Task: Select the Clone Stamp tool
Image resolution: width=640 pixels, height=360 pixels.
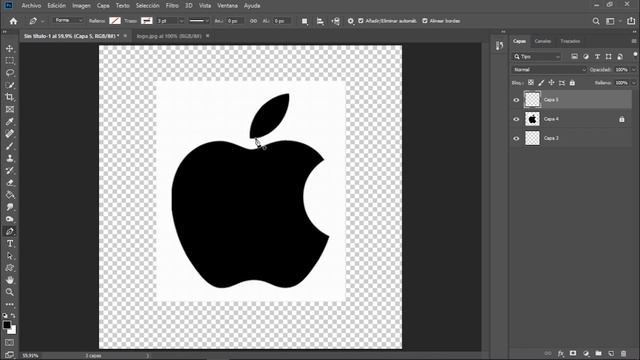Action: [10, 158]
